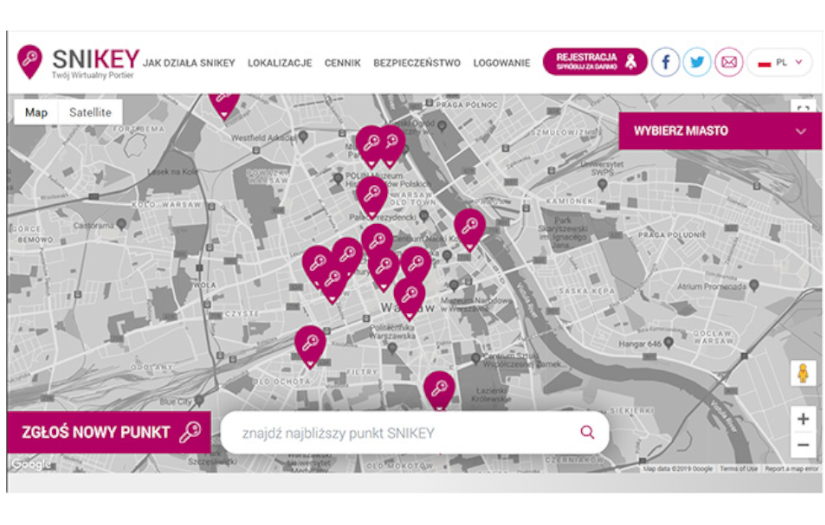
Task: Click the Atrium Promenada map marker
Action: (754, 285)
